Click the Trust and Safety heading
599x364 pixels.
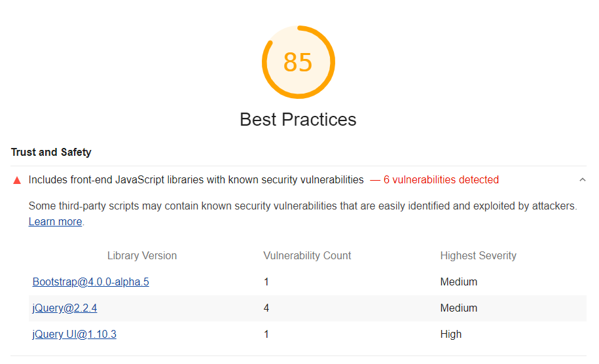51,153
